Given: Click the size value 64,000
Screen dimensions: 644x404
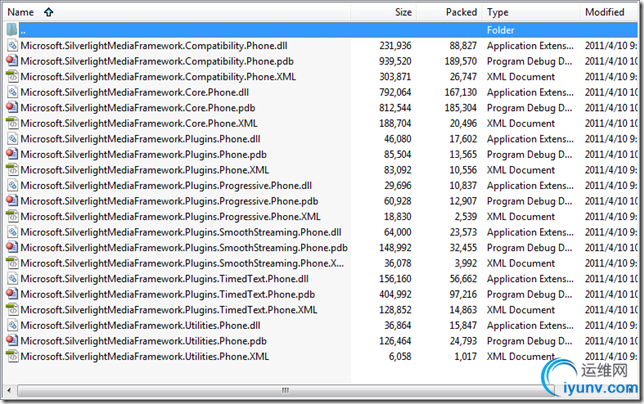Looking at the screenshot, I should coord(398,232).
